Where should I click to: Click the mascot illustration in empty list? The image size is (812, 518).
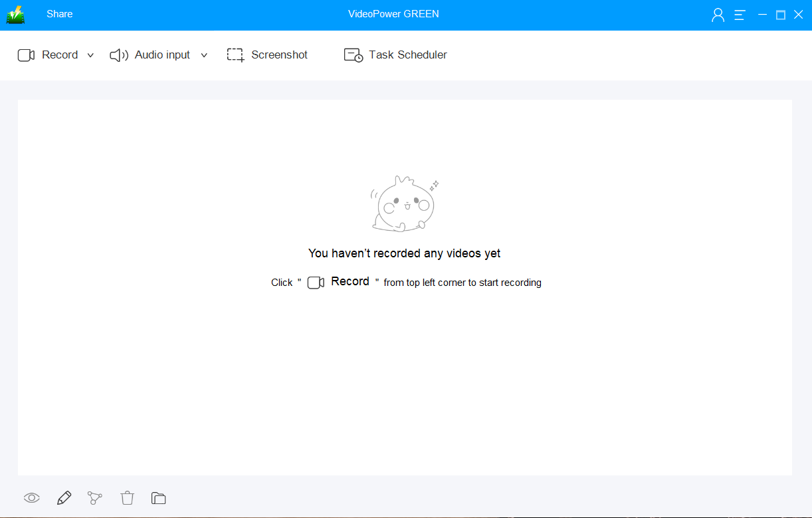coord(404,205)
